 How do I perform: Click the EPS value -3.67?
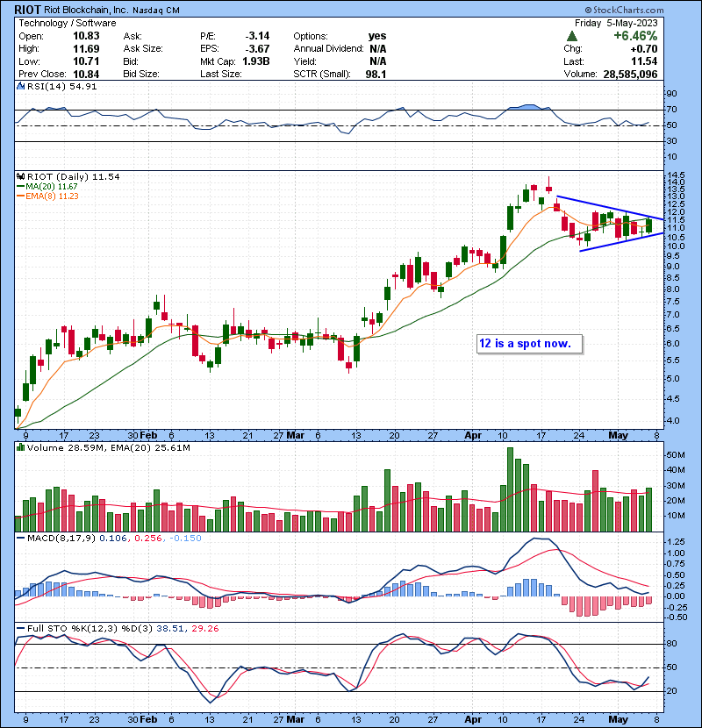point(257,48)
